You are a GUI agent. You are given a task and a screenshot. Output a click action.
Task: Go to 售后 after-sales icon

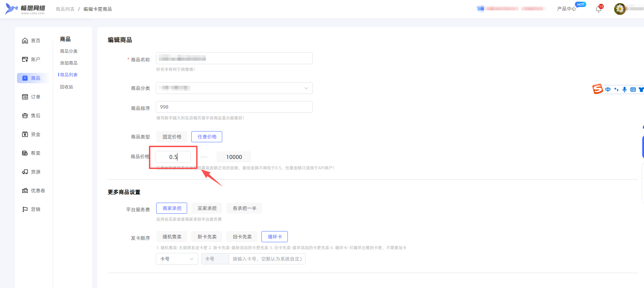(25, 116)
